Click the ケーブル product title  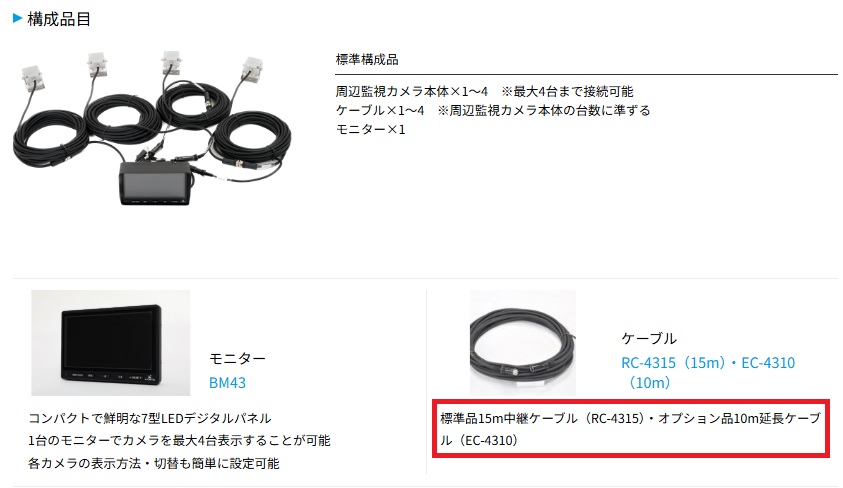point(649,339)
